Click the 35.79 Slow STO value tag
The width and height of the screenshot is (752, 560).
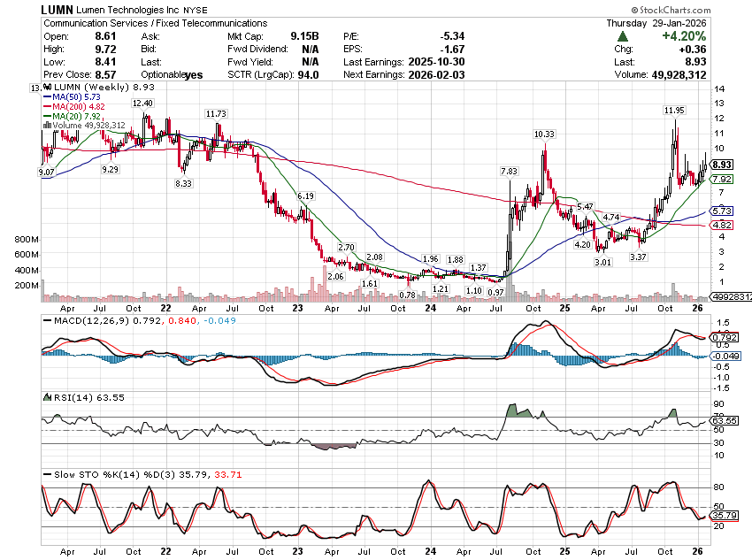click(x=723, y=515)
